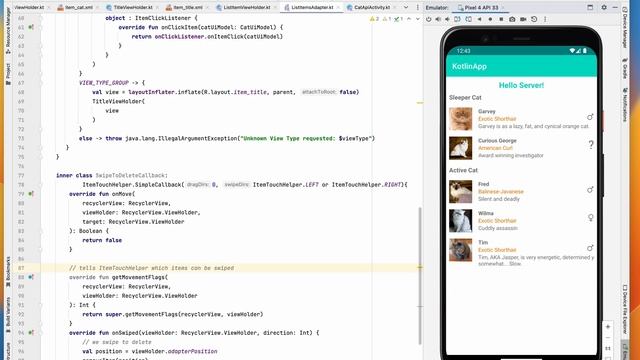Tap the Curious George cat thumbnail
The width and height of the screenshot is (640, 360).
point(460,148)
